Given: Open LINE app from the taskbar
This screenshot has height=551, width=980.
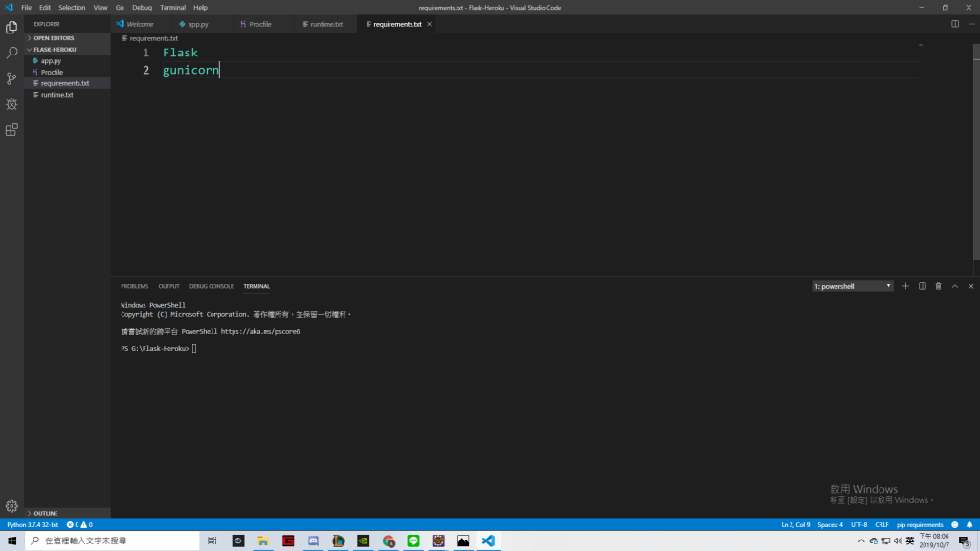Looking at the screenshot, I should 413,540.
